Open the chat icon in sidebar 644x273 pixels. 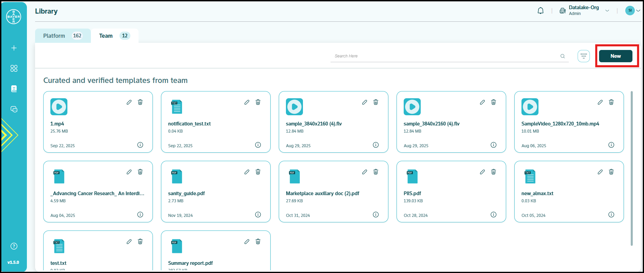(14, 109)
